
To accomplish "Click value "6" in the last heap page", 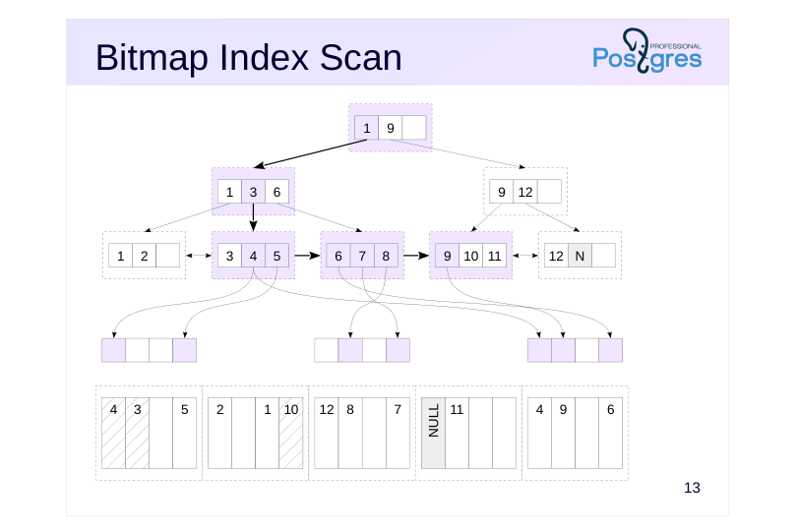I will coord(611,433).
